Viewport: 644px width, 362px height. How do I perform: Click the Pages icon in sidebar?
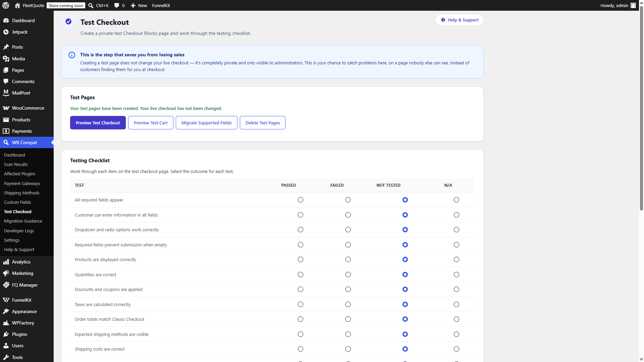click(6, 70)
